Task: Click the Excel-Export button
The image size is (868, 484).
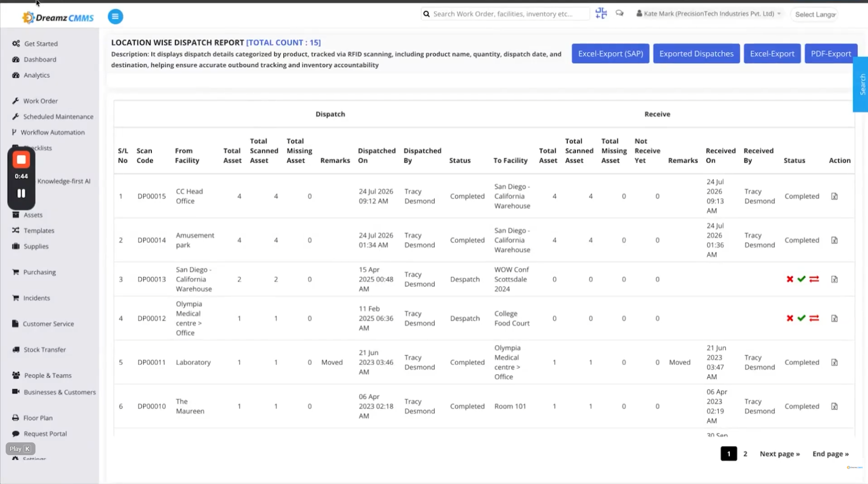Action: [x=772, y=53]
